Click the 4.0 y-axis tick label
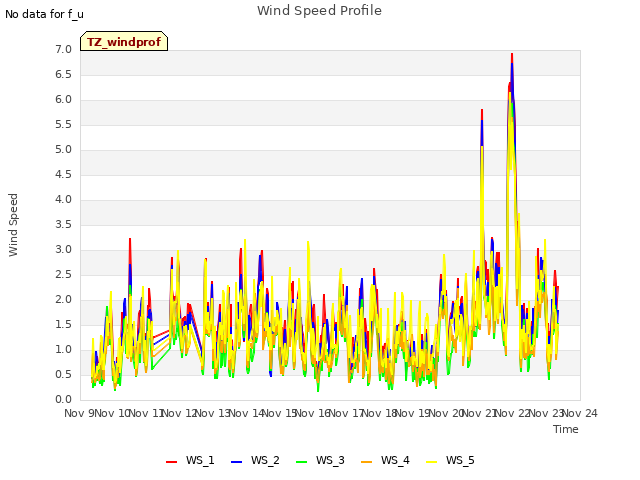The image size is (640, 480). (x=63, y=200)
